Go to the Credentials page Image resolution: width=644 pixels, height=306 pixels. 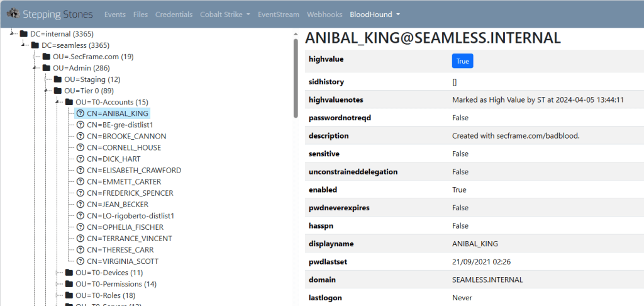click(174, 14)
